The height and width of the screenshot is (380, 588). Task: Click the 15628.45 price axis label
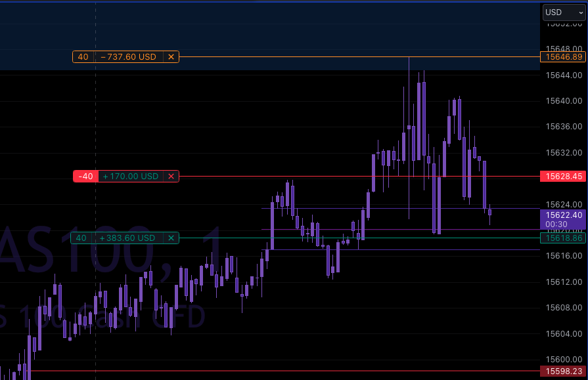[563, 176]
